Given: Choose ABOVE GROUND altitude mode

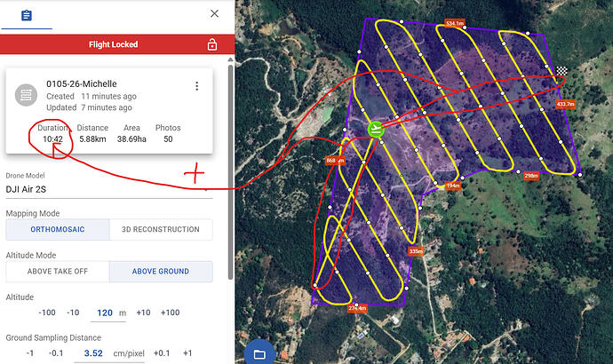Looking at the screenshot, I should [161, 272].
